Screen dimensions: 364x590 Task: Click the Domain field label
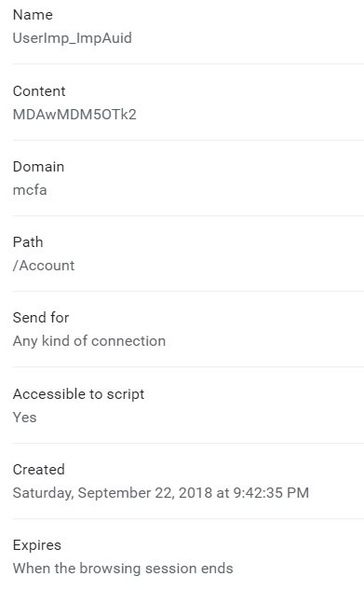pyautogui.click(x=38, y=167)
